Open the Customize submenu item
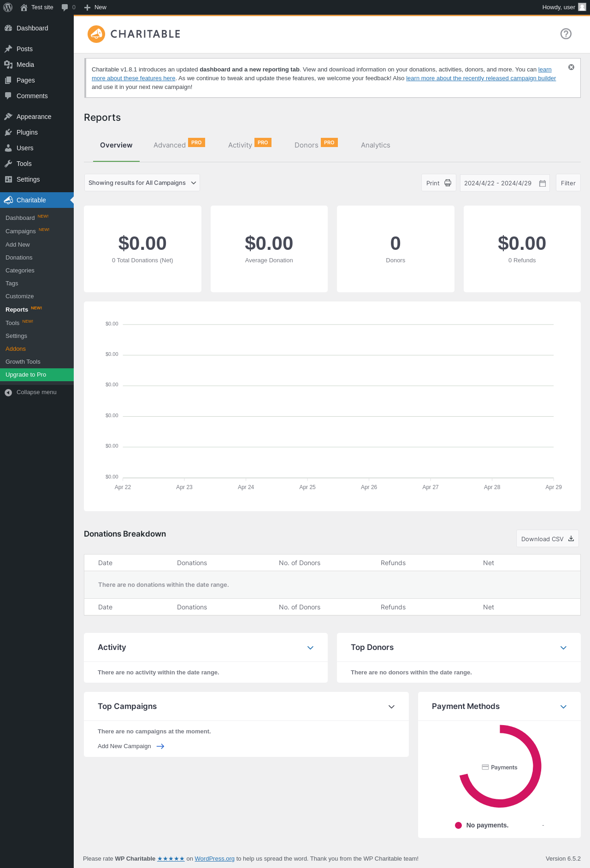590x868 pixels. point(37,296)
